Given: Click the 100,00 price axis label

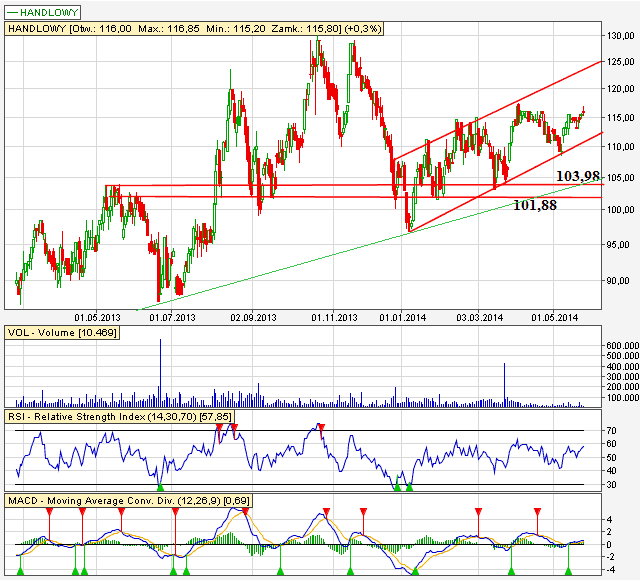Looking at the screenshot, I should 620,210.
